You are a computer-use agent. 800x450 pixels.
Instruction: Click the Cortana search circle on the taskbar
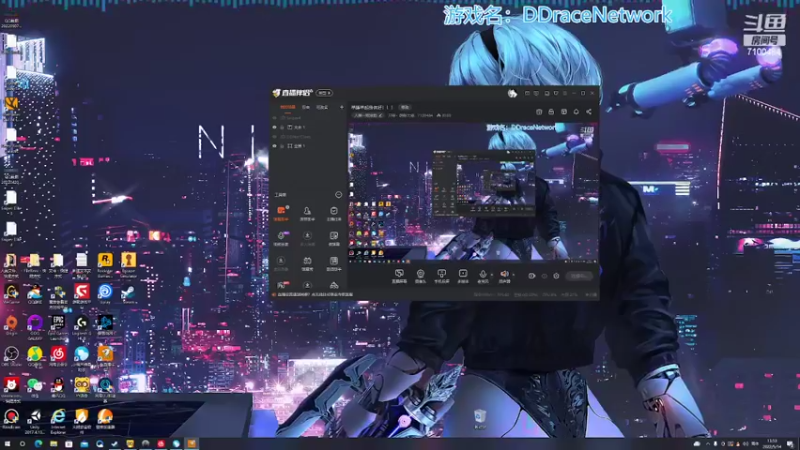pos(22,444)
